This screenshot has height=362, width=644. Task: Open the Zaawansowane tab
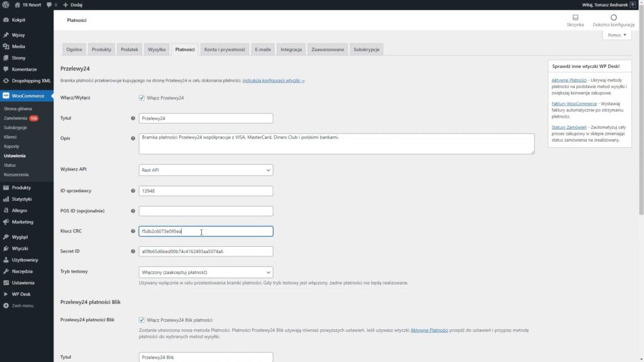pyautogui.click(x=328, y=49)
